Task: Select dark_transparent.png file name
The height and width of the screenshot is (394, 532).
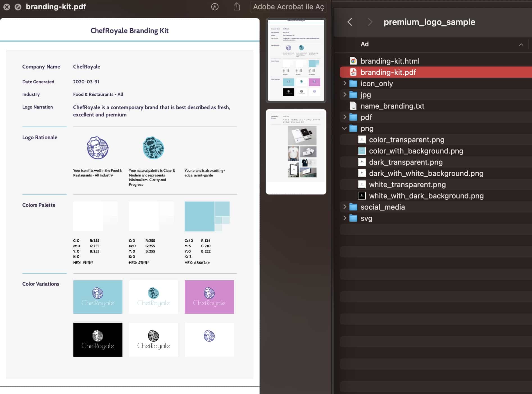Action: coord(406,162)
